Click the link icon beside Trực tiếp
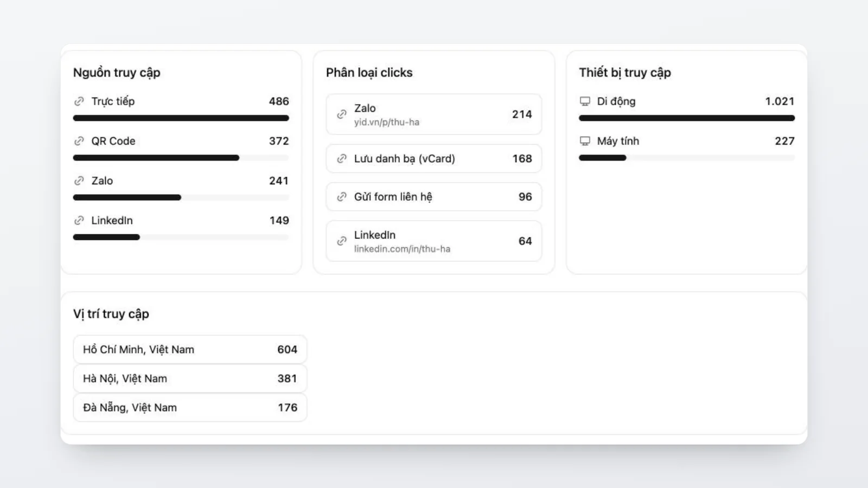This screenshot has width=868, height=488. (x=79, y=101)
